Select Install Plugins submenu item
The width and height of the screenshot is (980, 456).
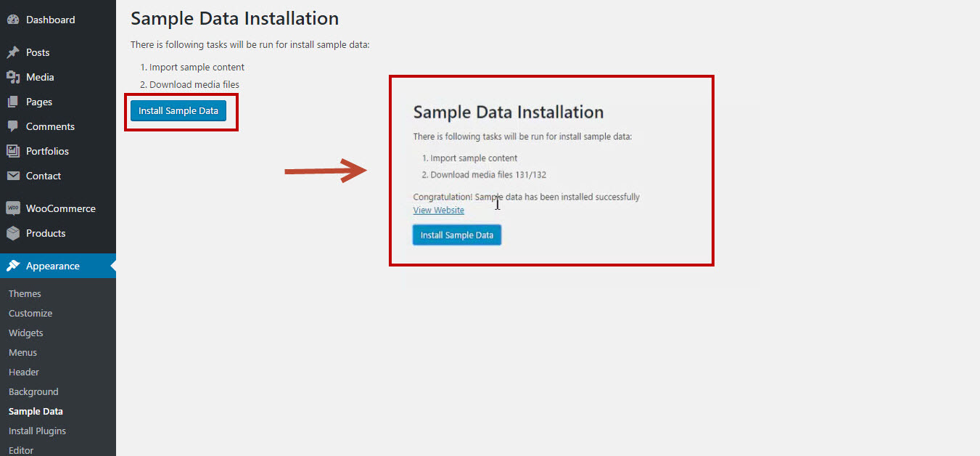point(37,431)
